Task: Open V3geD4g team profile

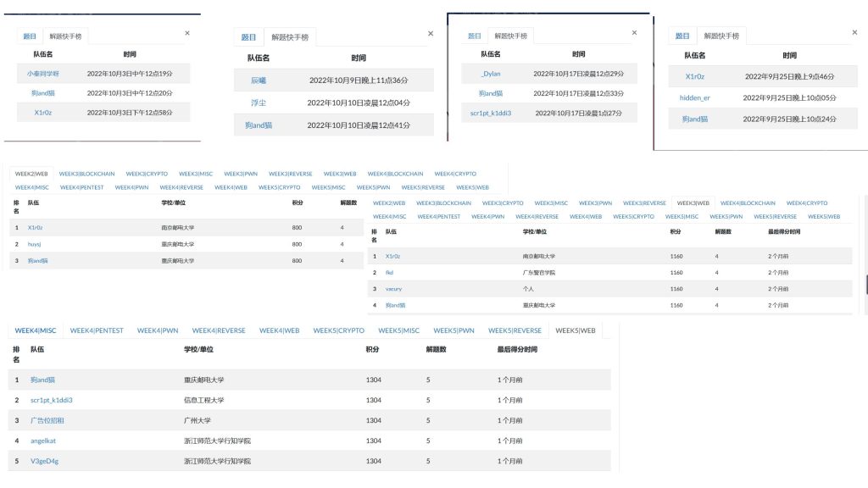Action: tap(44, 462)
